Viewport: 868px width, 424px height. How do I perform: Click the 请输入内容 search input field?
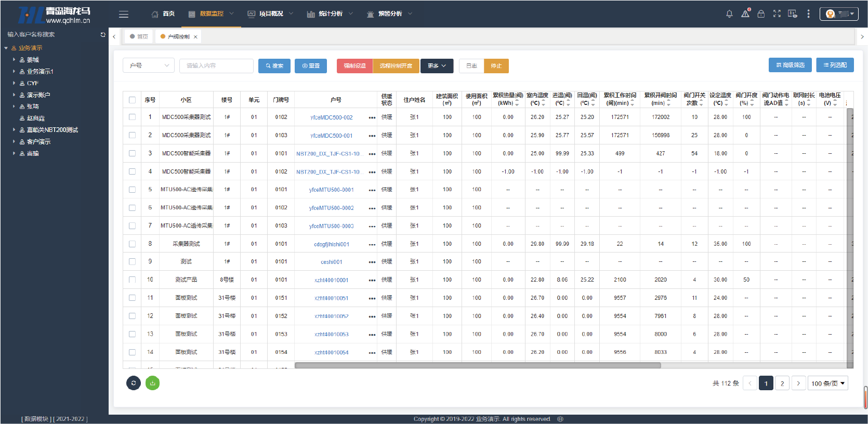point(216,65)
